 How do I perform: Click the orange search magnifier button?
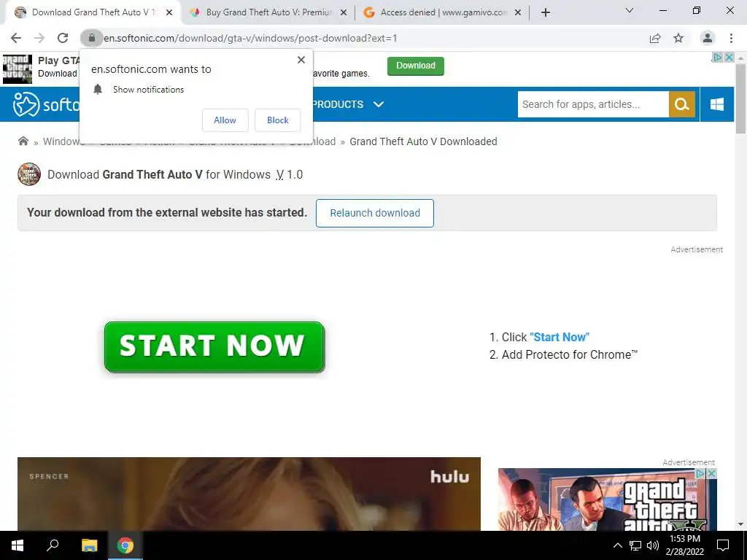682,104
